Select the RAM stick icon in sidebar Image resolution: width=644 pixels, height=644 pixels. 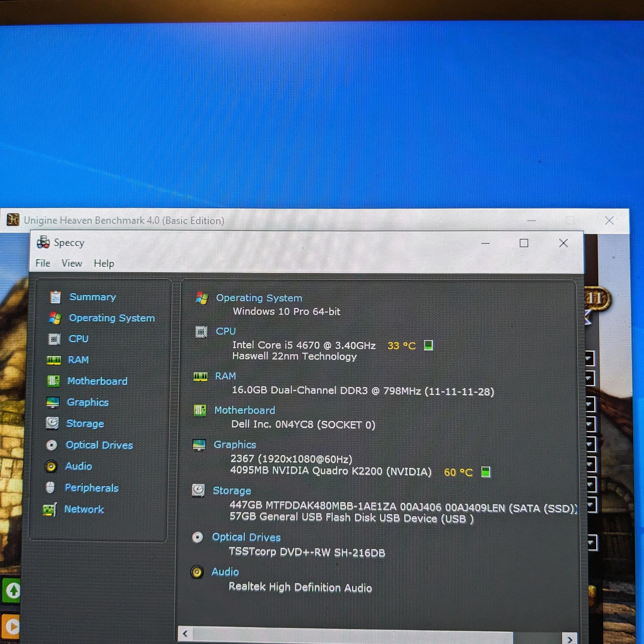pos(54,360)
